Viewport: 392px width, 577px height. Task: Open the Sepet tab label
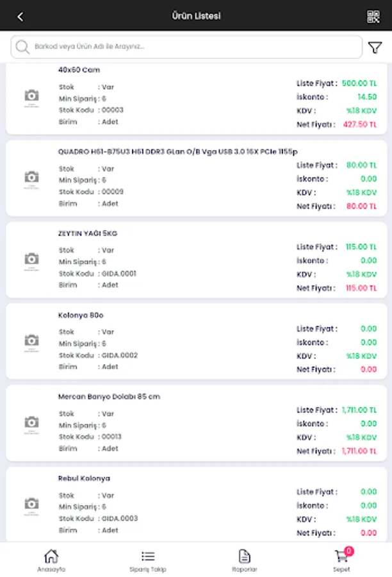coord(341,569)
